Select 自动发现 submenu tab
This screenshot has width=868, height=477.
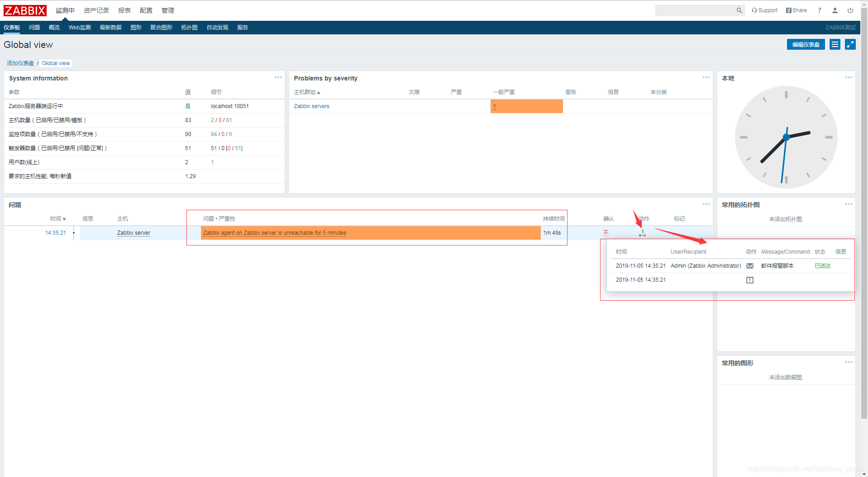pyautogui.click(x=217, y=28)
